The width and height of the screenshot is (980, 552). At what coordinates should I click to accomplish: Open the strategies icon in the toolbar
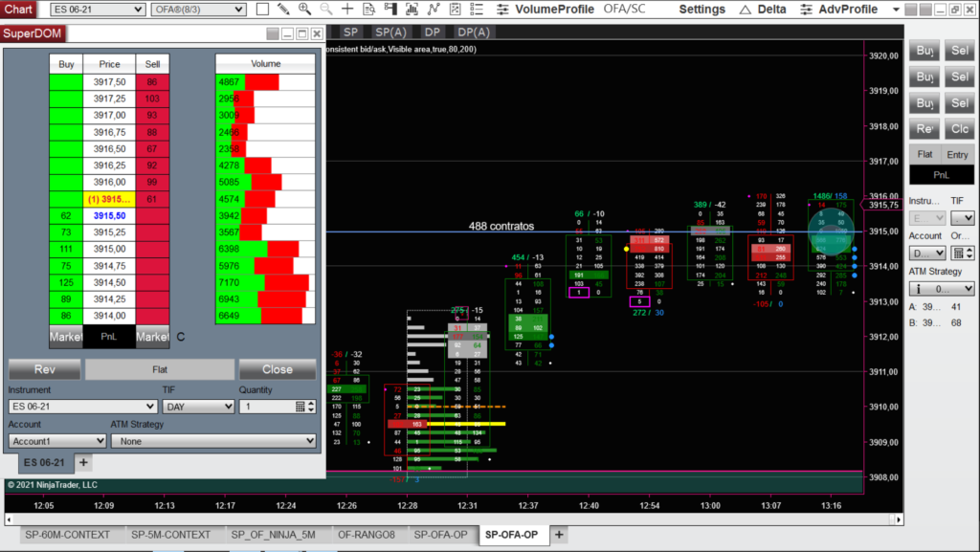click(455, 10)
